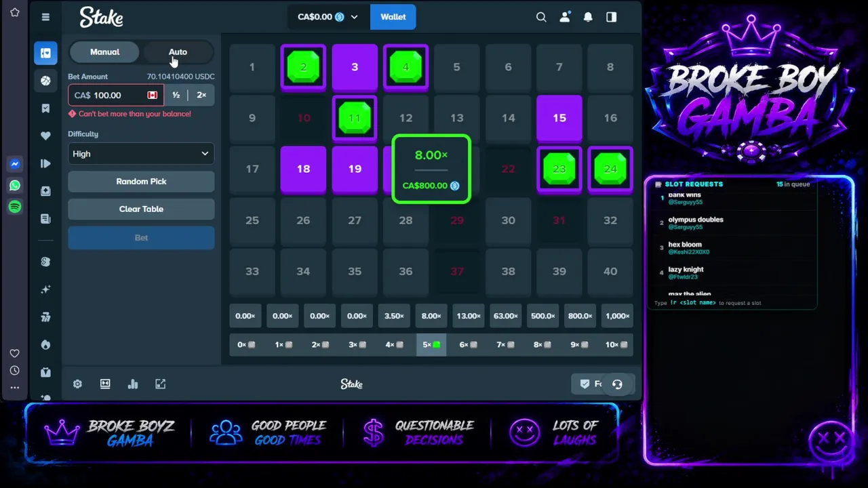Click the Random Pick button
Viewport: 868px width, 488px height.
click(141, 182)
